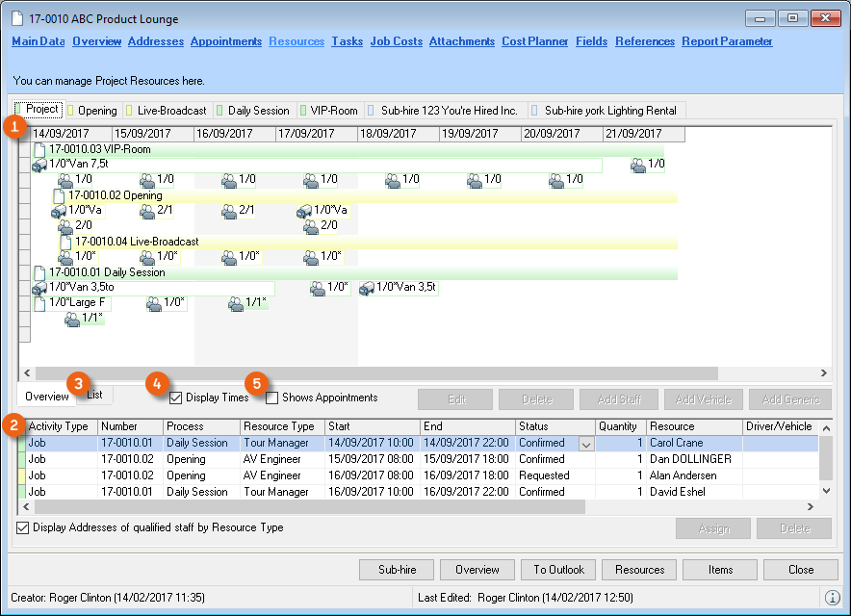The height and width of the screenshot is (616, 851).
Task: Click the resource table's scroll down arrow
Action: 825,491
